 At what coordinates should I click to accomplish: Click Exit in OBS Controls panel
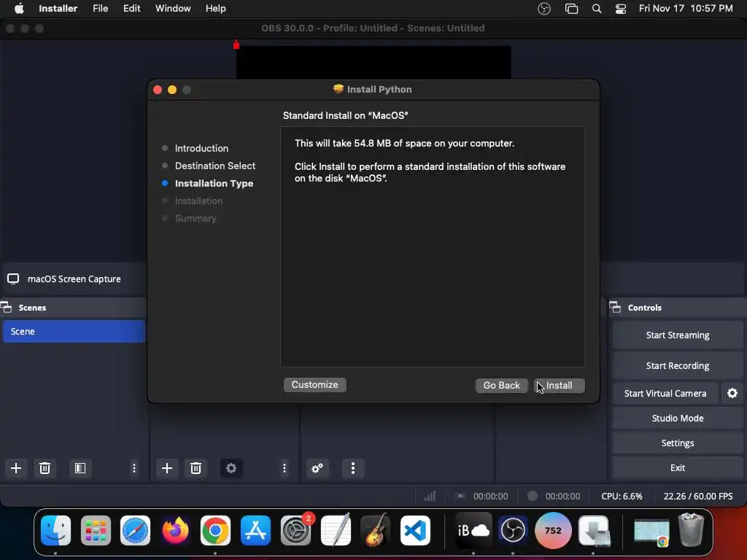(x=678, y=467)
